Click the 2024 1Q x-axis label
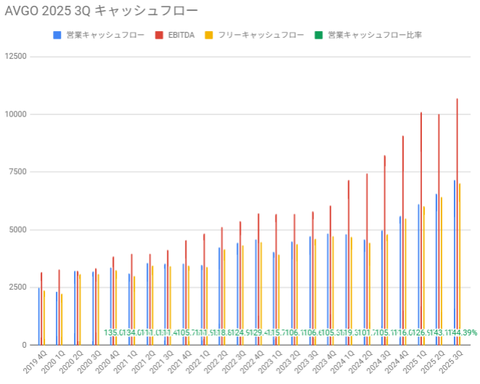The image size is (480, 384). click(x=343, y=361)
